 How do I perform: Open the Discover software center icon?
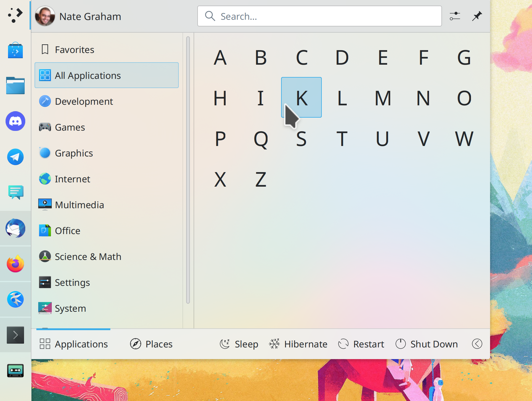coord(15,50)
